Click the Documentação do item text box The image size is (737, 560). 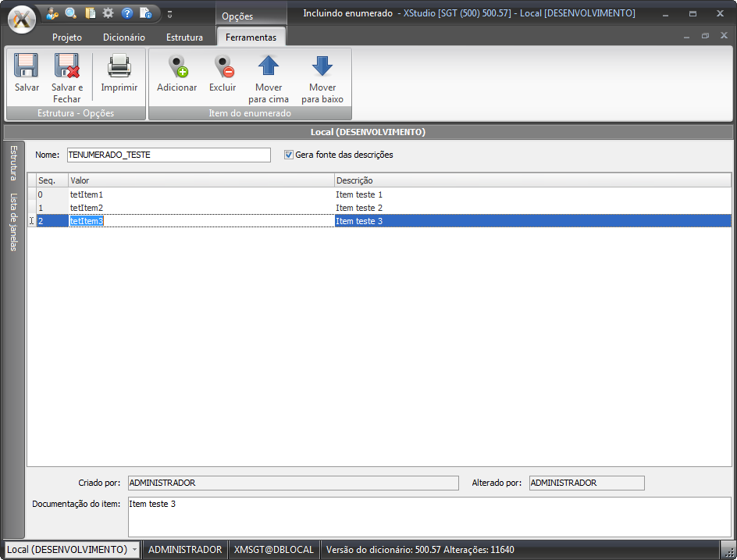[x=429, y=517]
